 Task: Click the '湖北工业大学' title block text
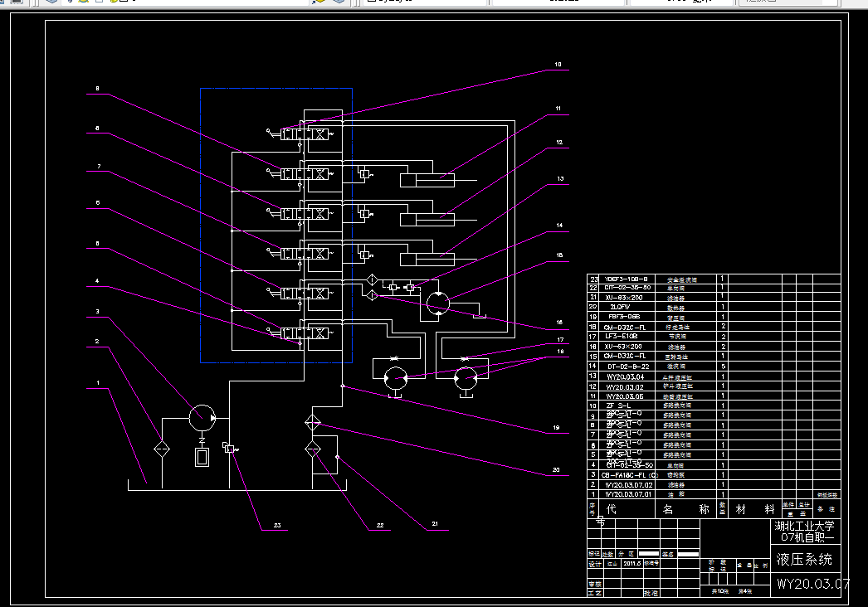pyautogui.click(x=804, y=526)
